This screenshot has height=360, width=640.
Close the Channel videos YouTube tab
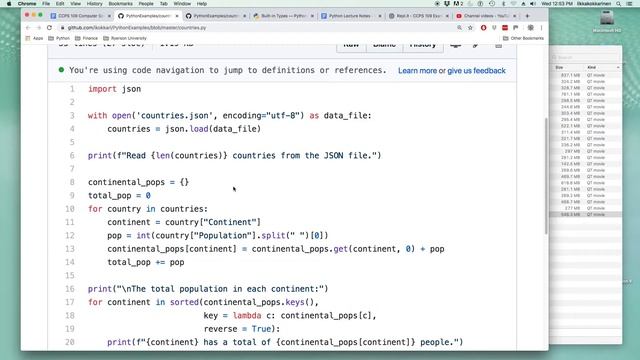click(514, 16)
